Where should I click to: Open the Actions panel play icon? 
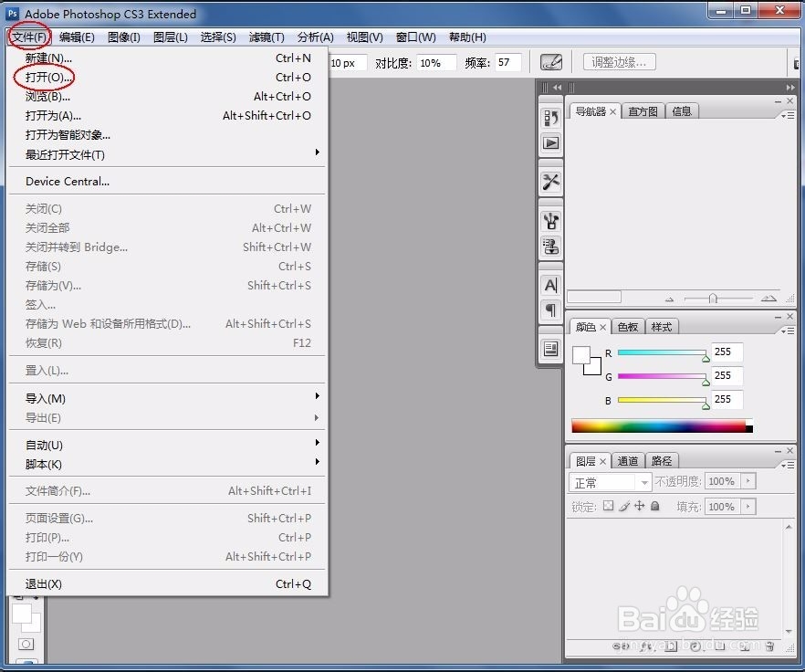click(551, 142)
